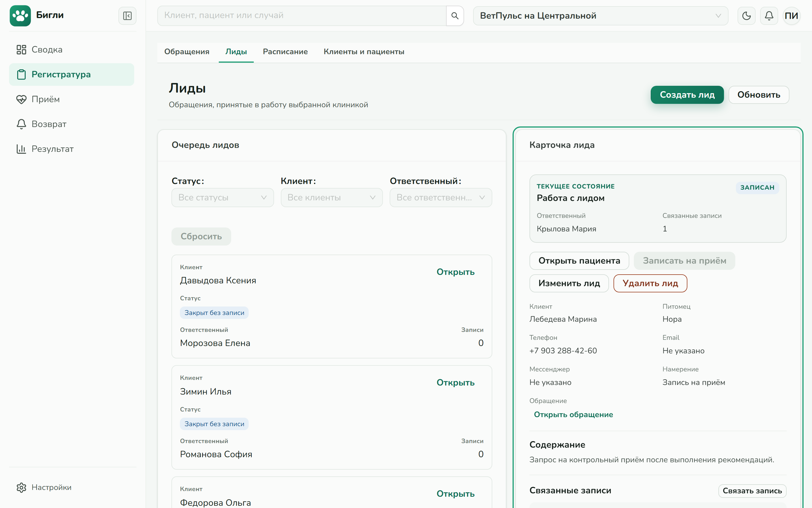This screenshot has width=812, height=508.
Task: Open the ВетПульс на Центральной clinic selector
Action: pos(600,16)
